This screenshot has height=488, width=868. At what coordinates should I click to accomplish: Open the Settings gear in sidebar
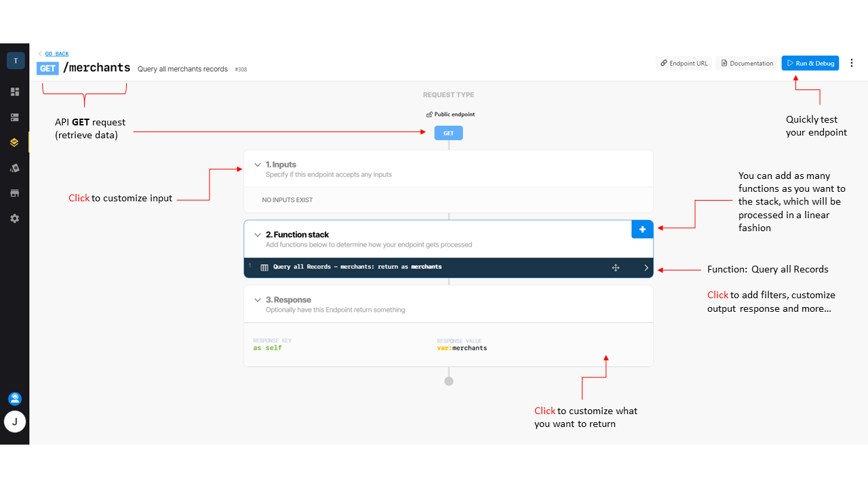pos(15,219)
